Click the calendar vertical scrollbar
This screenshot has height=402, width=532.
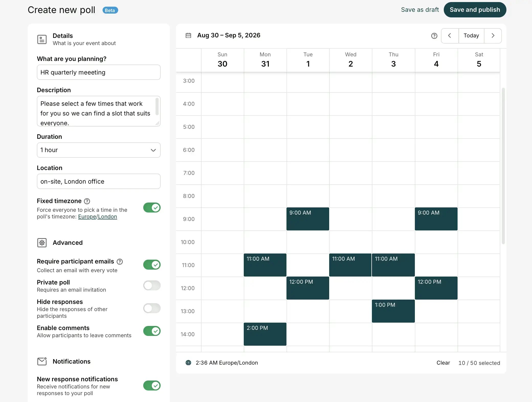click(503, 166)
